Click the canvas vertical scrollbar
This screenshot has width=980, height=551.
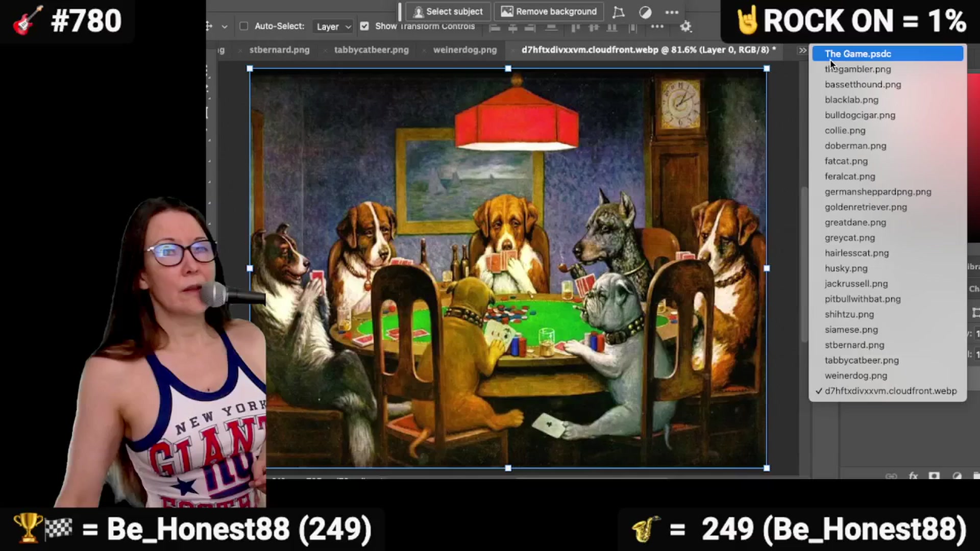pos(804,265)
